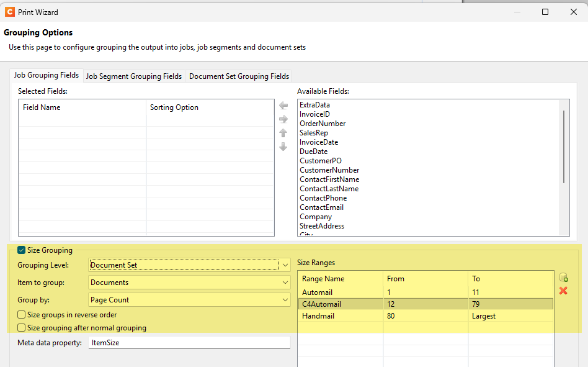Open the Grouping Level dropdown
This screenshot has width=588, height=367.
pos(285,265)
